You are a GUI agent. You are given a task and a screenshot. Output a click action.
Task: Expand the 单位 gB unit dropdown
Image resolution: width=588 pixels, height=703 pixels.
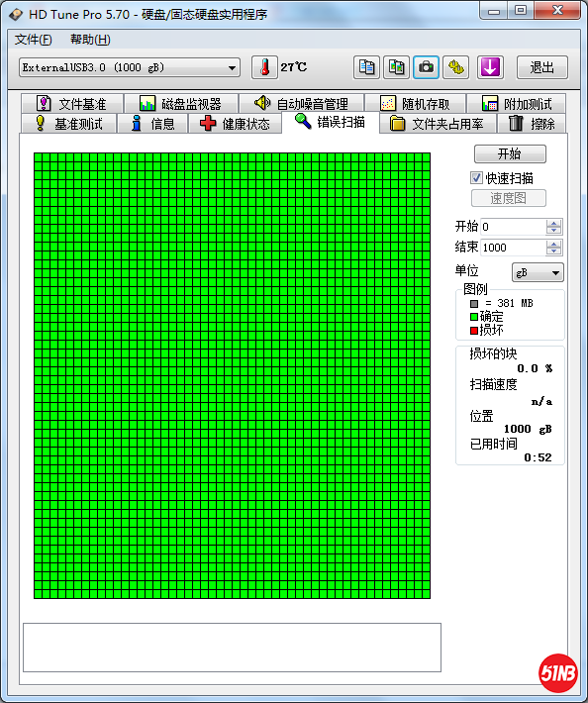tap(538, 272)
